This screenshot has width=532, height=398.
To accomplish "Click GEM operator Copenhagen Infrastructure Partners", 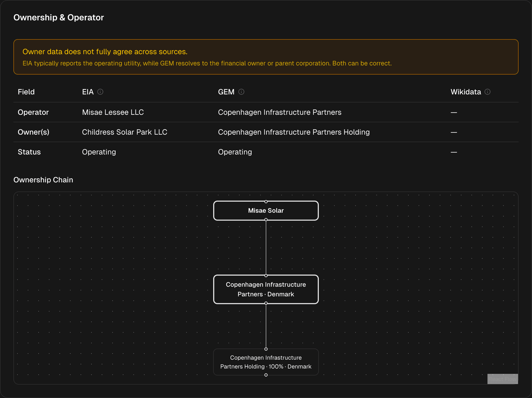I will 280,112.
